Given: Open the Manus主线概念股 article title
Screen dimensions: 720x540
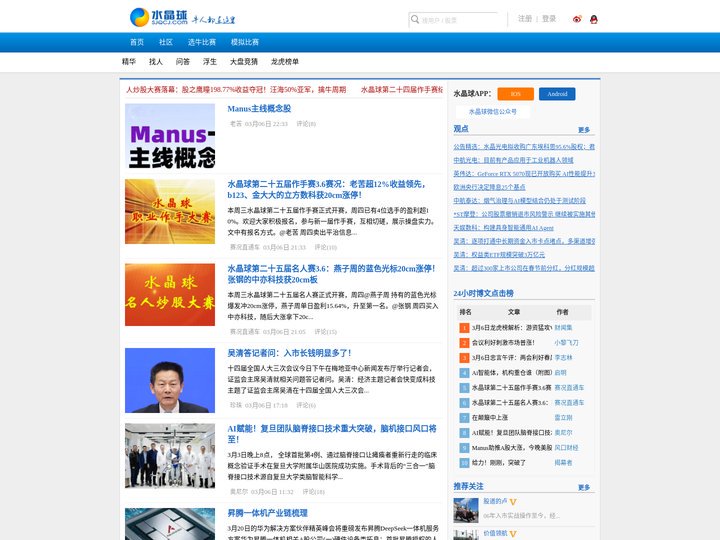Looking at the screenshot, I should click(x=259, y=109).
